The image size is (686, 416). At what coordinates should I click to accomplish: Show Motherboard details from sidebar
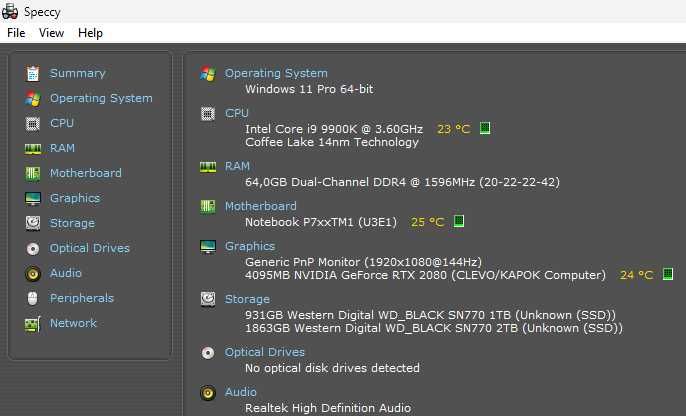click(x=86, y=173)
